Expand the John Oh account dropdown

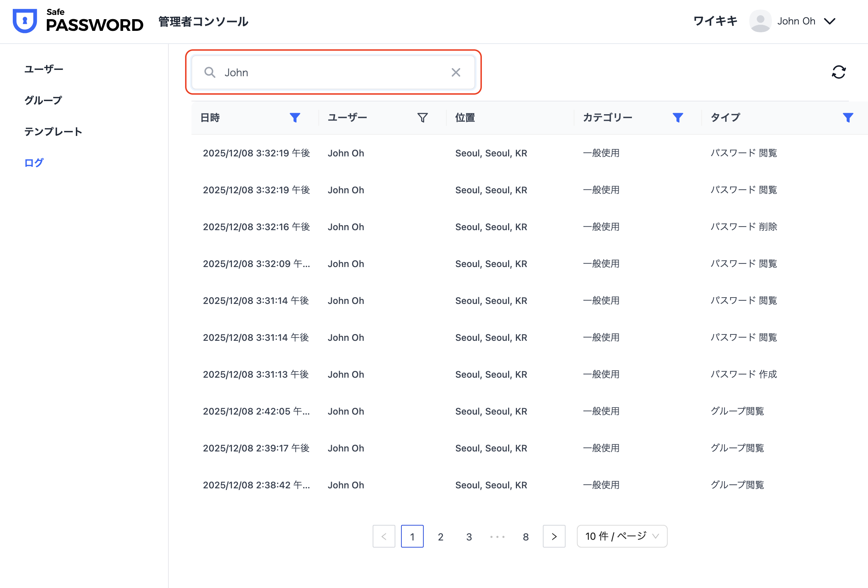click(x=830, y=21)
